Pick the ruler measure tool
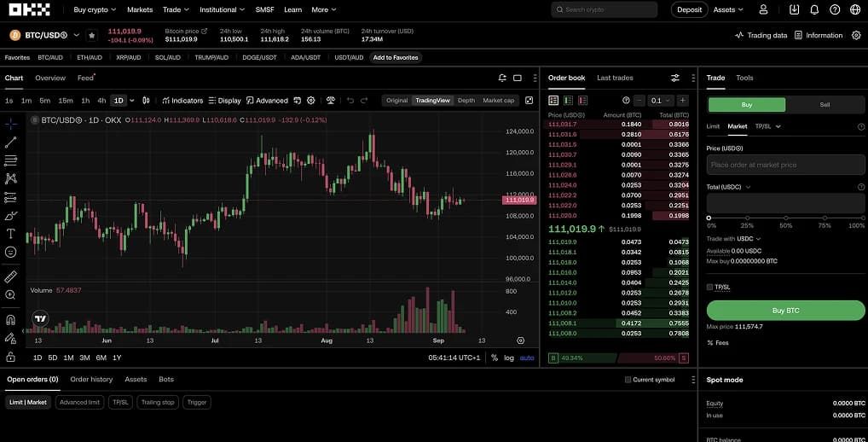 pyautogui.click(x=10, y=276)
